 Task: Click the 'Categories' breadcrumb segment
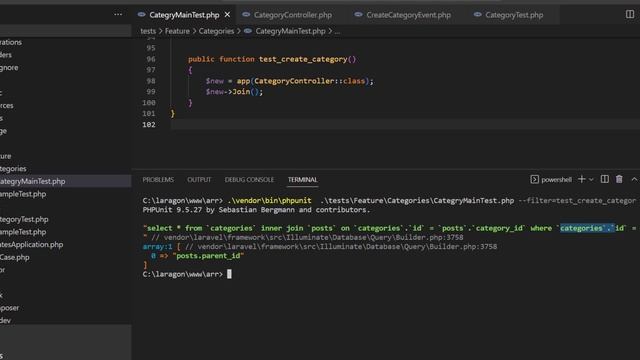(216, 31)
